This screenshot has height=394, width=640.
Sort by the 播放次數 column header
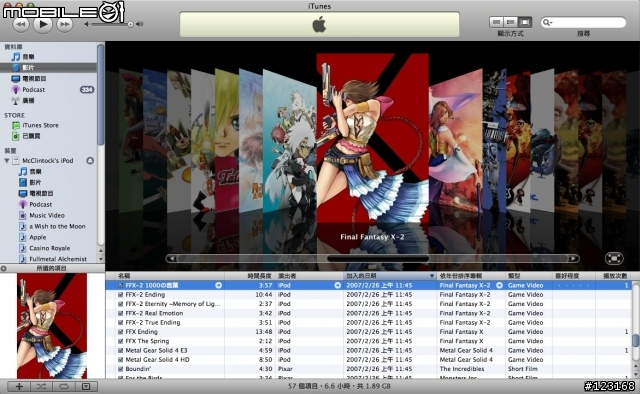[614, 276]
